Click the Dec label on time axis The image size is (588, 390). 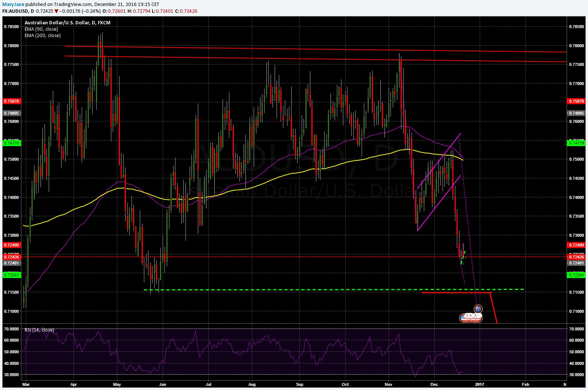coord(434,384)
